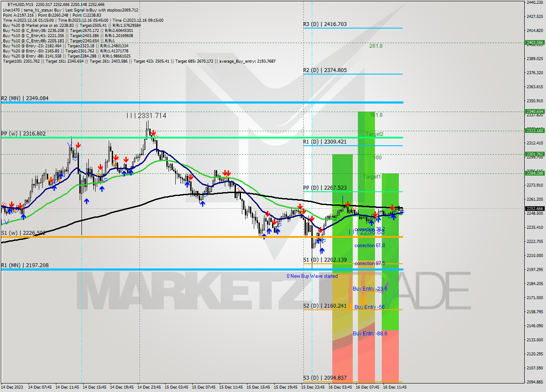Click the Buy %10 @ C_Entry38 line
This screenshot has height=392, width=546.
click(68, 30)
